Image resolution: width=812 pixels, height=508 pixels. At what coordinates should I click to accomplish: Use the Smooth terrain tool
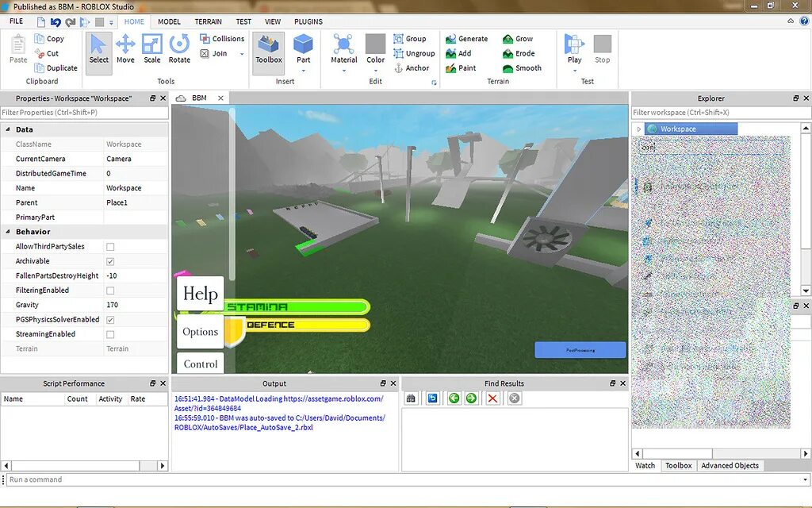click(x=522, y=68)
